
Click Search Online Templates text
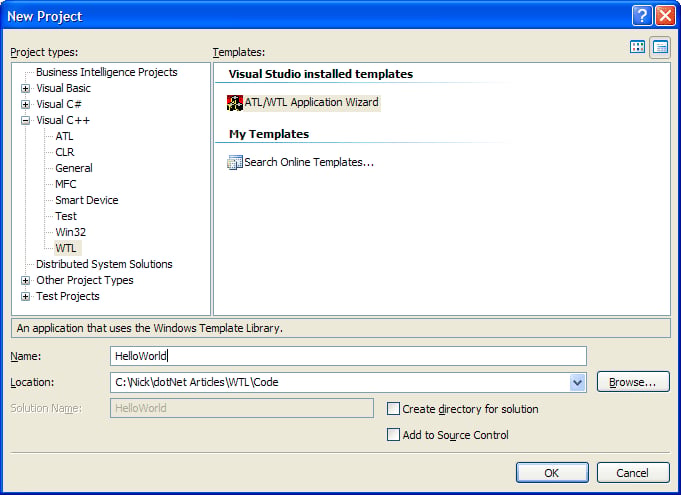click(x=309, y=162)
